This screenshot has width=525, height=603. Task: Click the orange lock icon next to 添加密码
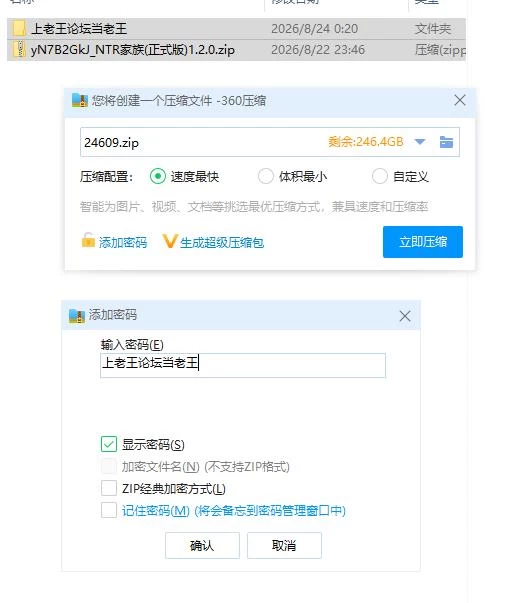coord(88,240)
